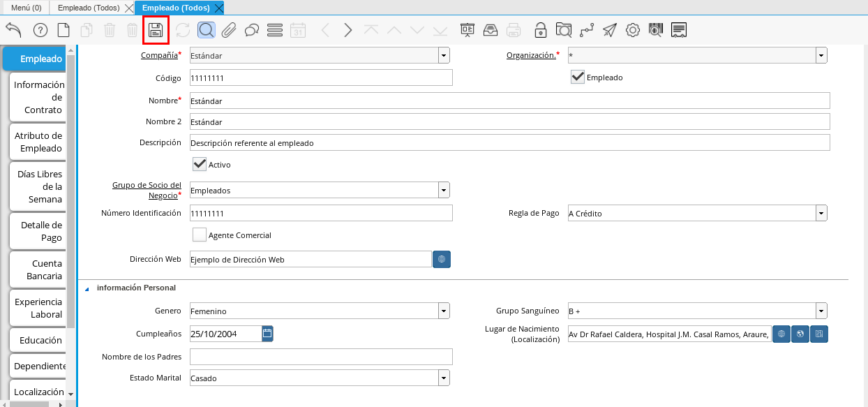Open the Compañía dropdown
The width and height of the screenshot is (868, 407).
click(x=444, y=55)
